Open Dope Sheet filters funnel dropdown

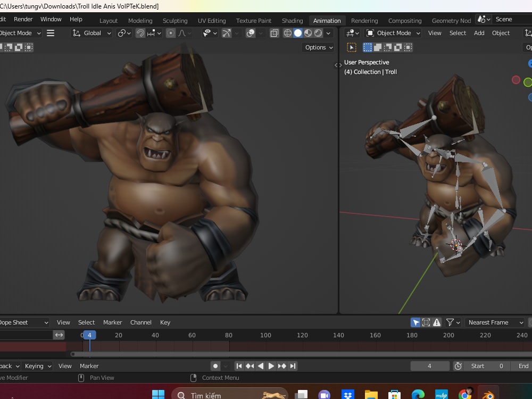click(453, 322)
